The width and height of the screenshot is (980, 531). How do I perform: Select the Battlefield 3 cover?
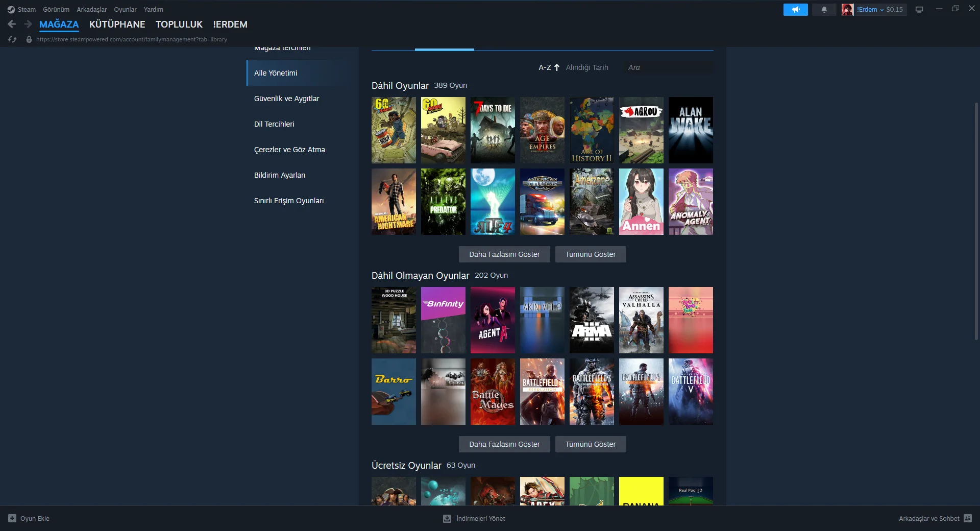592,392
